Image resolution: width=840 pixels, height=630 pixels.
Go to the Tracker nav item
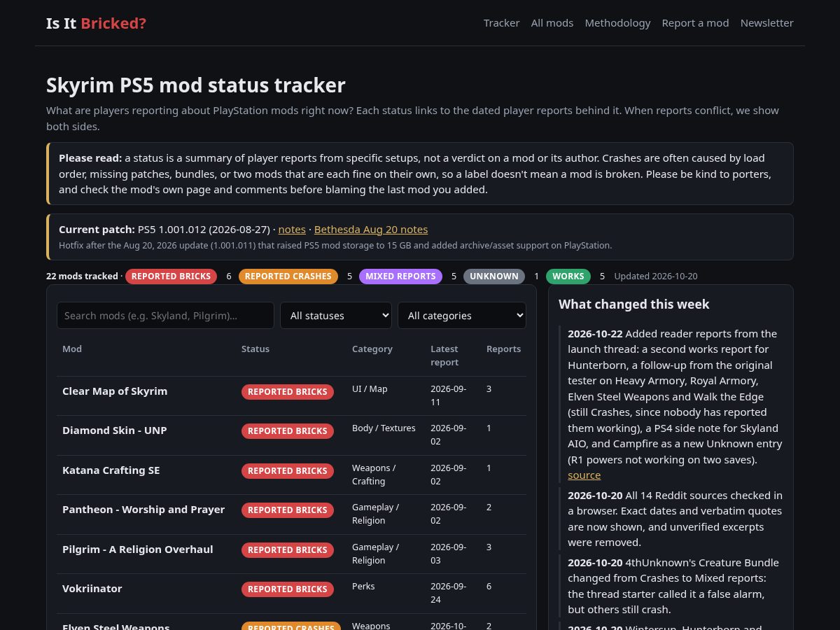pyautogui.click(x=501, y=23)
